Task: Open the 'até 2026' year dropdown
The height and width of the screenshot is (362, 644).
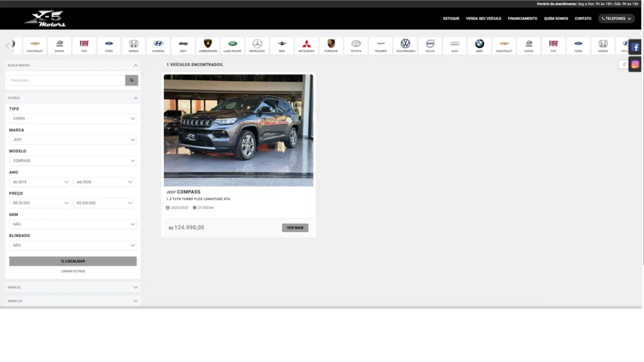Action: coord(103,182)
